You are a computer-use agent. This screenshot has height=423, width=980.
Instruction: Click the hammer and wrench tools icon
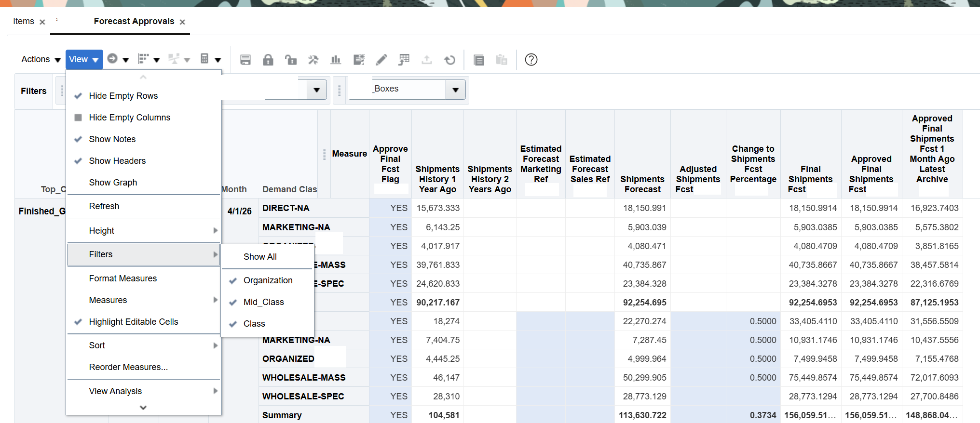click(x=313, y=60)
